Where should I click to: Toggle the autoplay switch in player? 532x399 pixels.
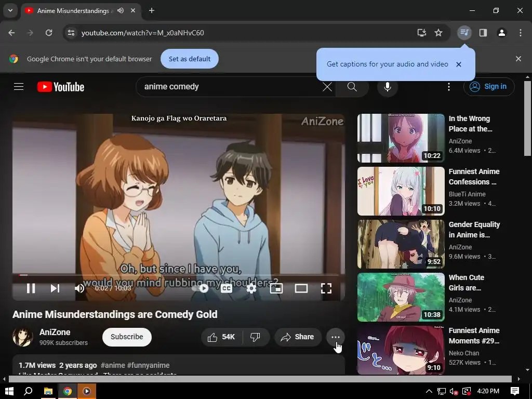(201, 288)
